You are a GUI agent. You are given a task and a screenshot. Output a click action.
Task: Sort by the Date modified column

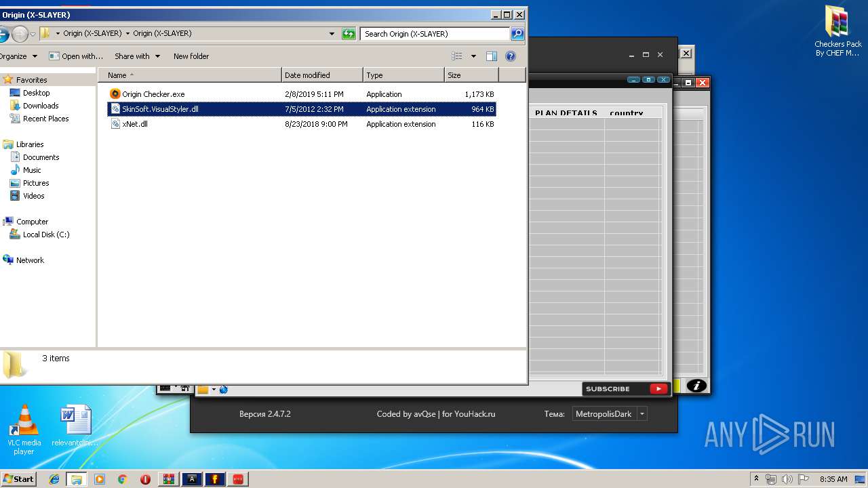pos(322,75)
